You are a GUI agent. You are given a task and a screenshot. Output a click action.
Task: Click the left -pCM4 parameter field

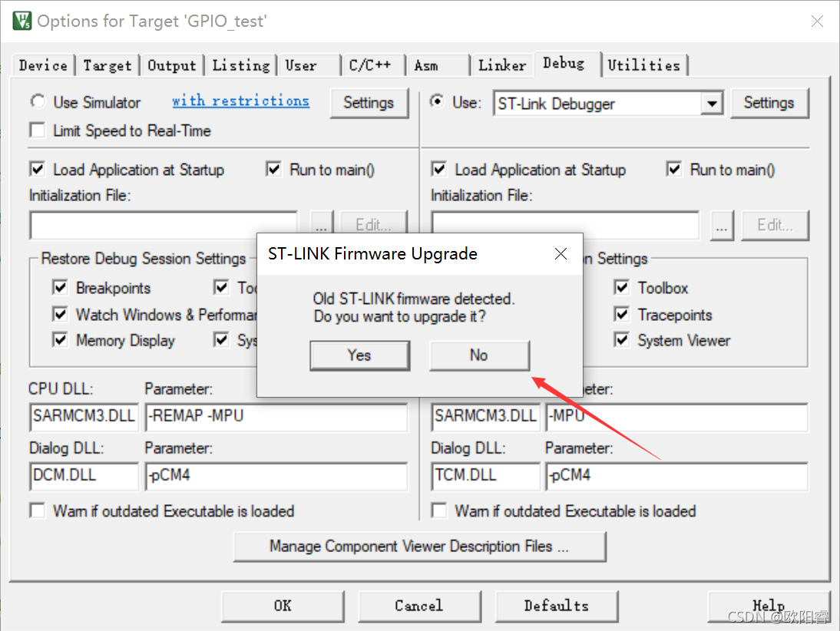coord(276,476)
